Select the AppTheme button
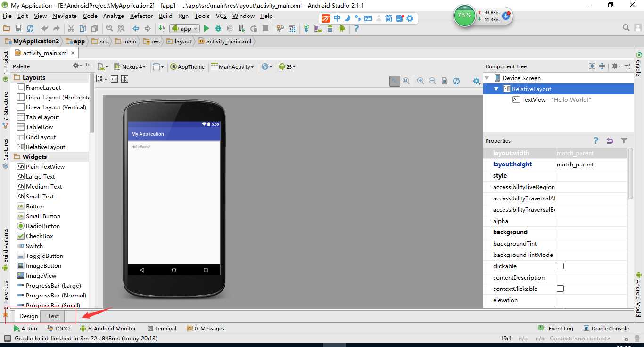This screenshot has width=644, height=347. click(x=188, y=66)
